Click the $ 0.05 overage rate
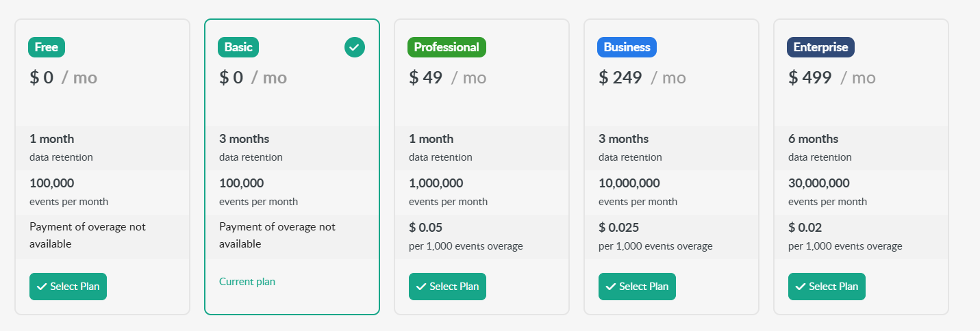The height and width of the screenshot is (331, 980). coord(427,228)
